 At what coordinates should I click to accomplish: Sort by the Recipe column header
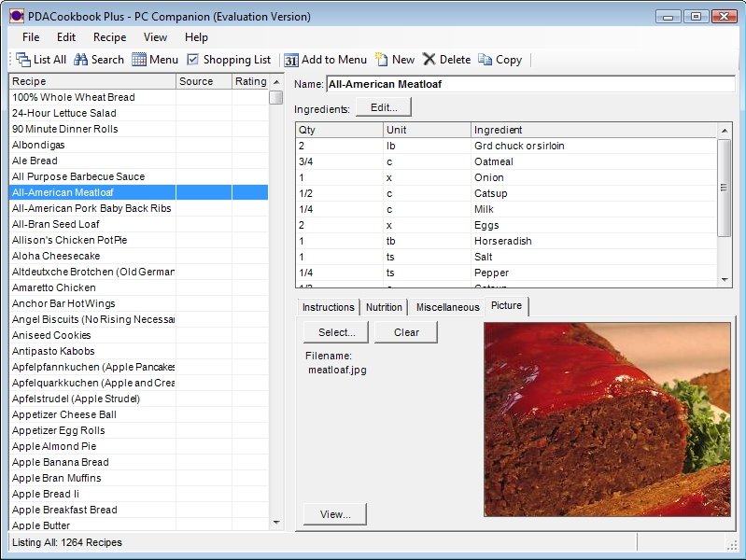[91, 82]
